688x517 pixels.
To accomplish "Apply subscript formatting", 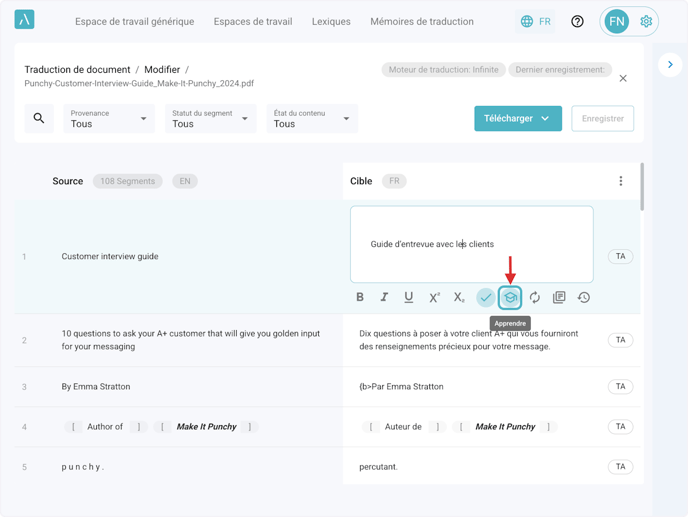I will [x=459, y=297].
